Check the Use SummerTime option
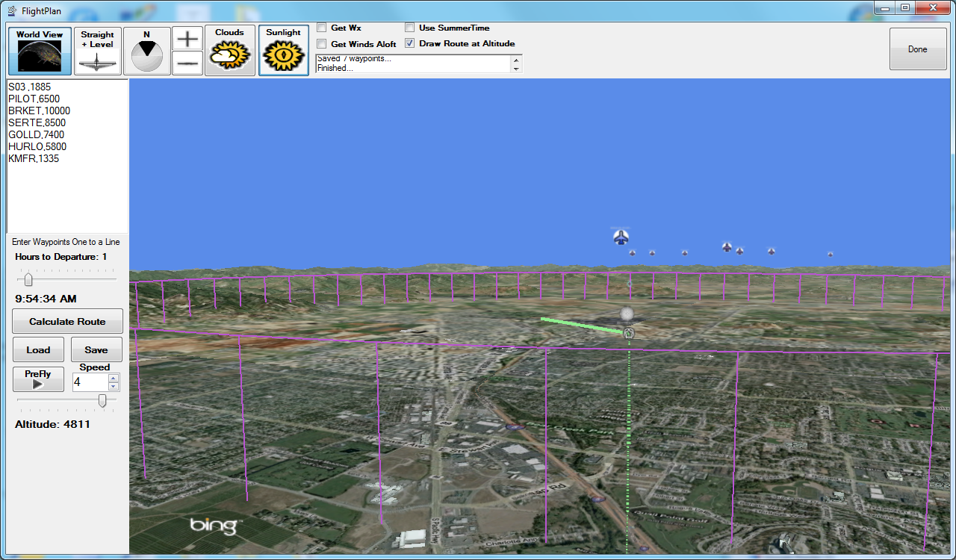 coord(410,28)
